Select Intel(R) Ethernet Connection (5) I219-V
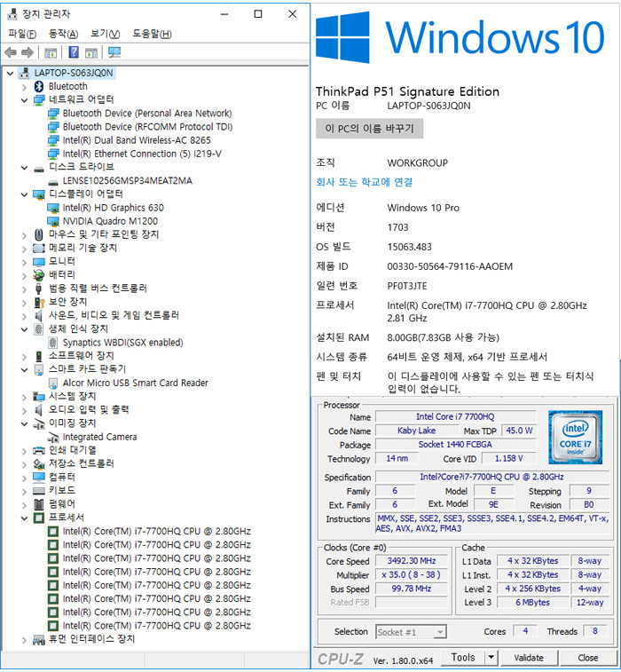Screen dimensions: 621x672 [142, 154]
